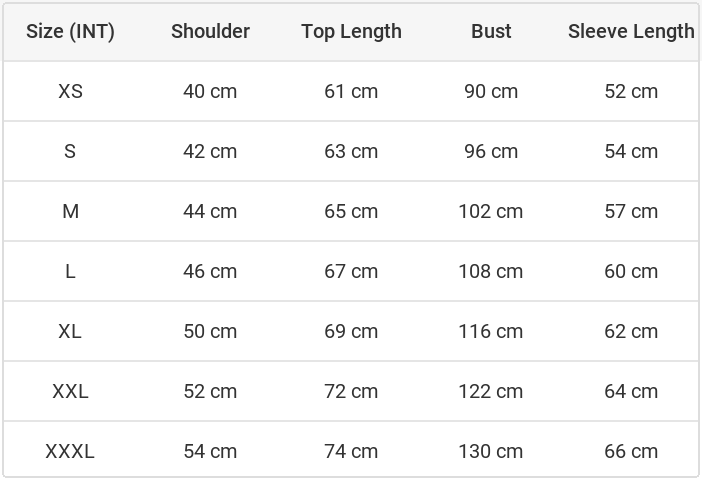The height and width of the screenshot is (480, 702).
Task: Click the Top Length column header
Action: point(351,31)
